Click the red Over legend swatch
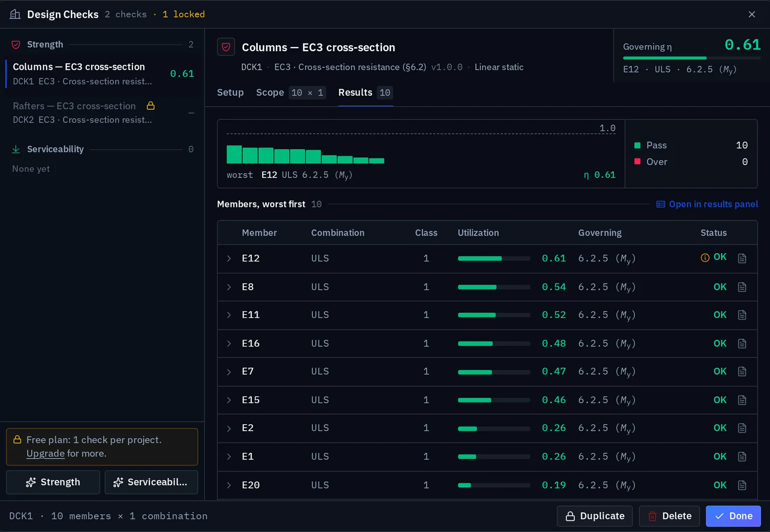Screen dimensions: 770x532 (x=638, y=161)
